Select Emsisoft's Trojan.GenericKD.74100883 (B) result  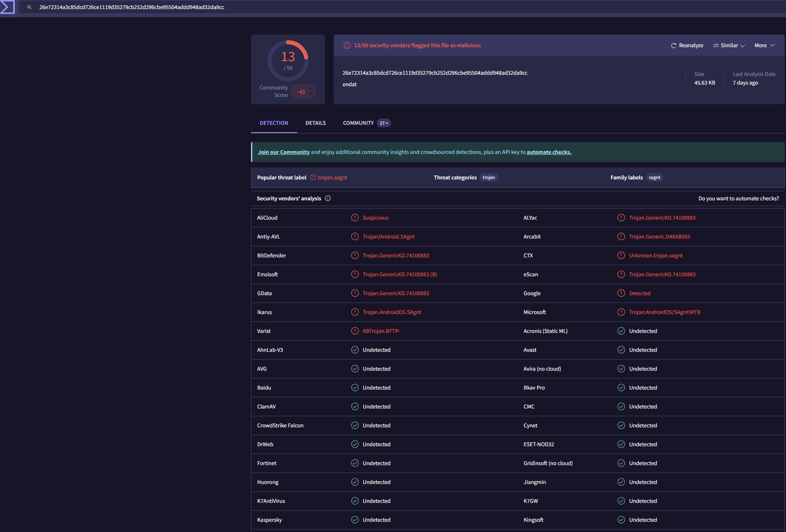pyautogui.click(x=400, y=275)
